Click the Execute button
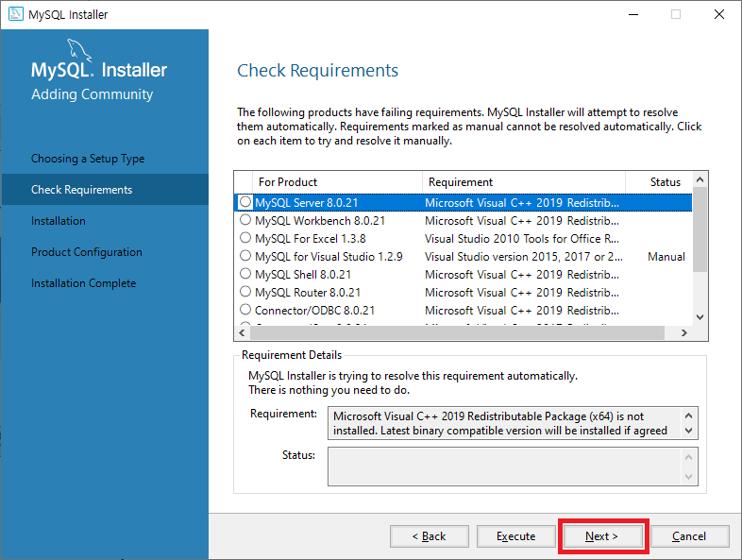742x560 pixels. (x=515, y=536)
